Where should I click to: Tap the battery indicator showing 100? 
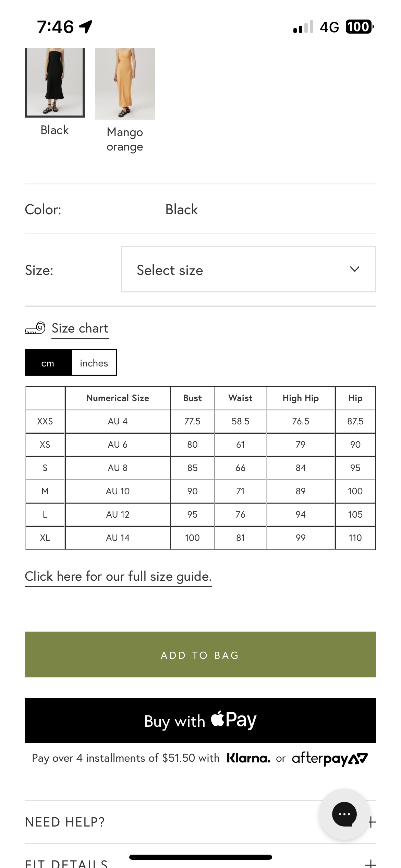[359, 27]
